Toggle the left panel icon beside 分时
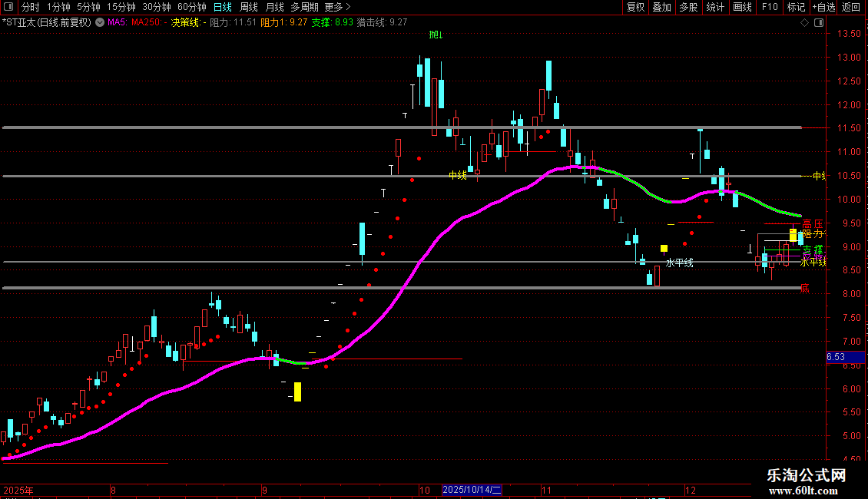The image size is (868, 499). [8, 7]
